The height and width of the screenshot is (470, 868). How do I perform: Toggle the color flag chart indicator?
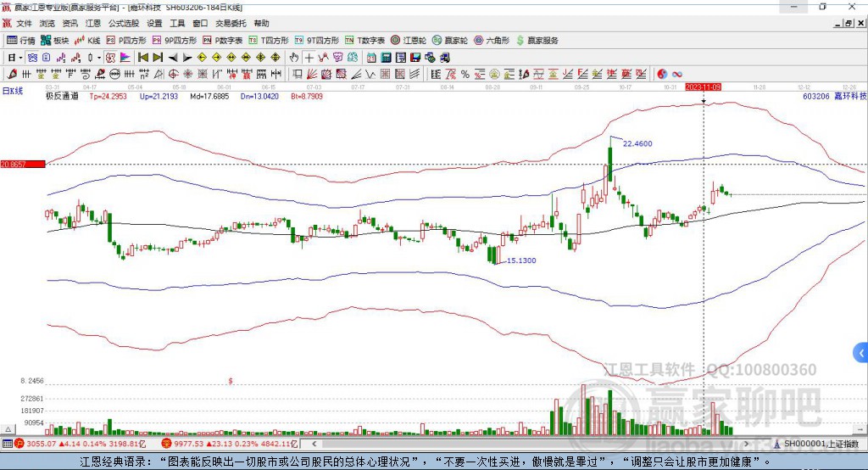coord(125,58)
